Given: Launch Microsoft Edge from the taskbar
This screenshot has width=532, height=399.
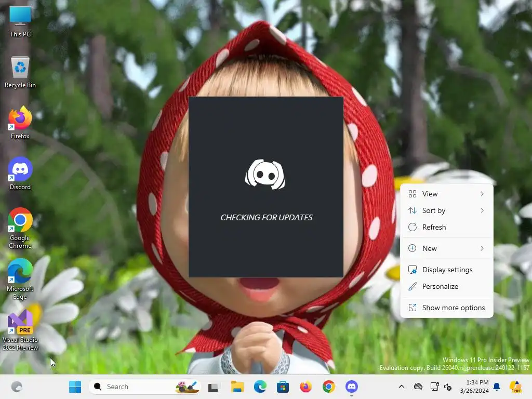Looking at the screenshot, I should (260, 387).
